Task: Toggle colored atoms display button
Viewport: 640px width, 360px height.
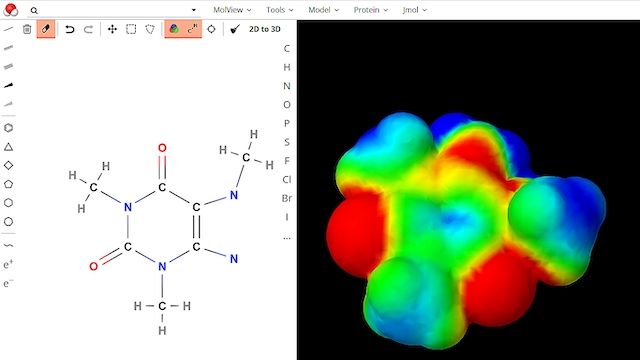Action: tap(174, 29)
